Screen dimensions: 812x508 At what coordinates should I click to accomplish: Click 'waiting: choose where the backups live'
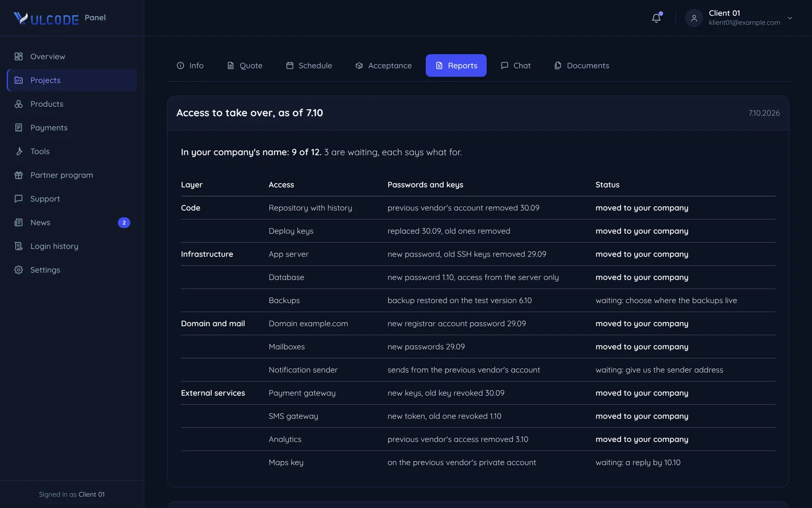pos(666,301)
